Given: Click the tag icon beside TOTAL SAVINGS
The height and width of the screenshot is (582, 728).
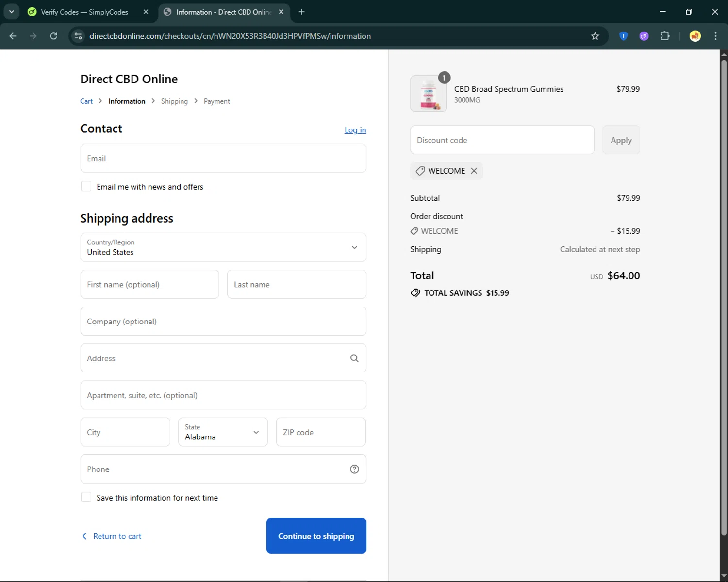Looking at the screenshot, I should coord(415,293).
